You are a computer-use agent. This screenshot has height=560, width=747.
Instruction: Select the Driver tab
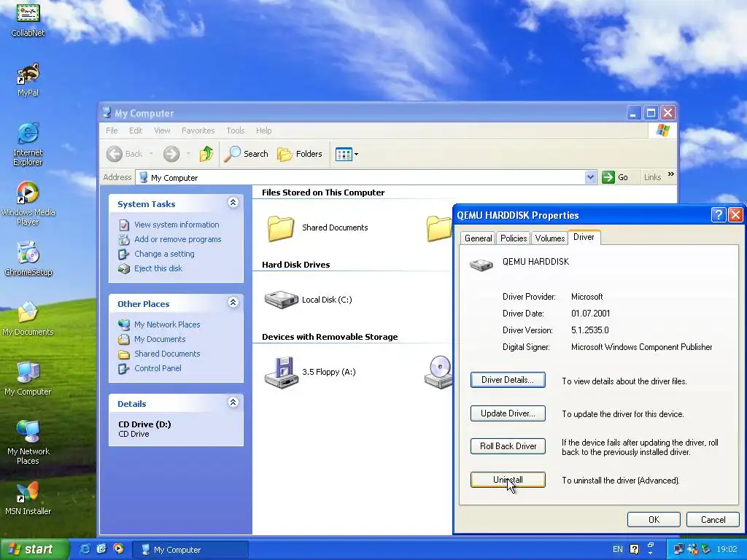[584, 237]
